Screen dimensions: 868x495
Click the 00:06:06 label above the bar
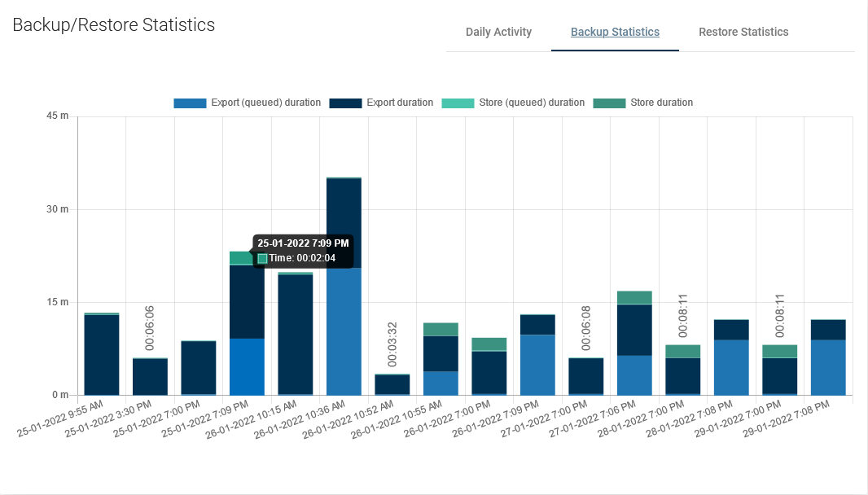[150, 328]
